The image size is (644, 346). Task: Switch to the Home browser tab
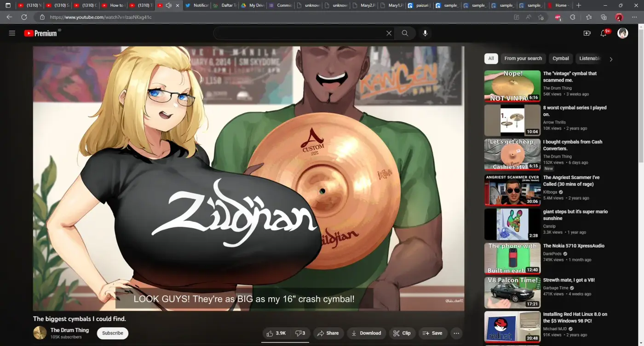[x=558, y=6]
